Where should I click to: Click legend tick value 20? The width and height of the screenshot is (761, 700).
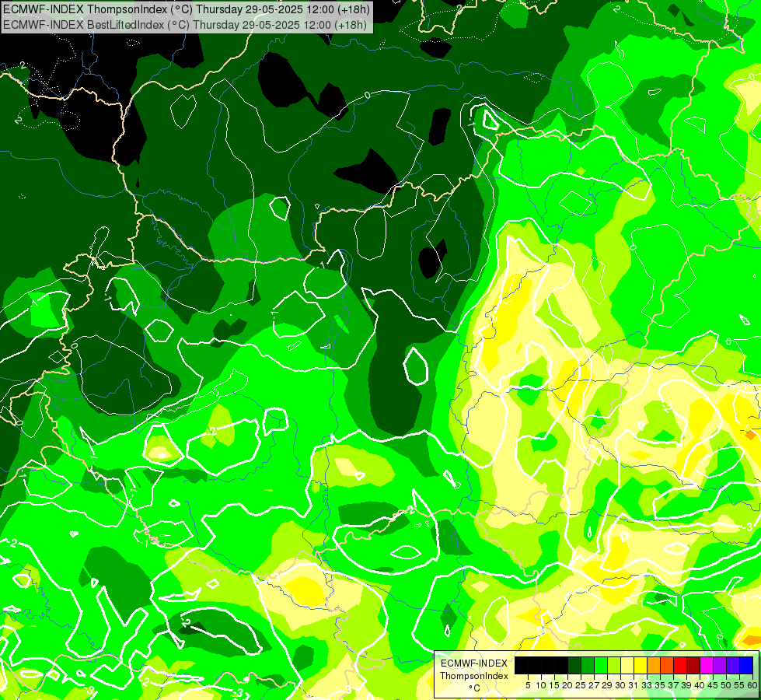pyautogui.click(x=568, y=685)
